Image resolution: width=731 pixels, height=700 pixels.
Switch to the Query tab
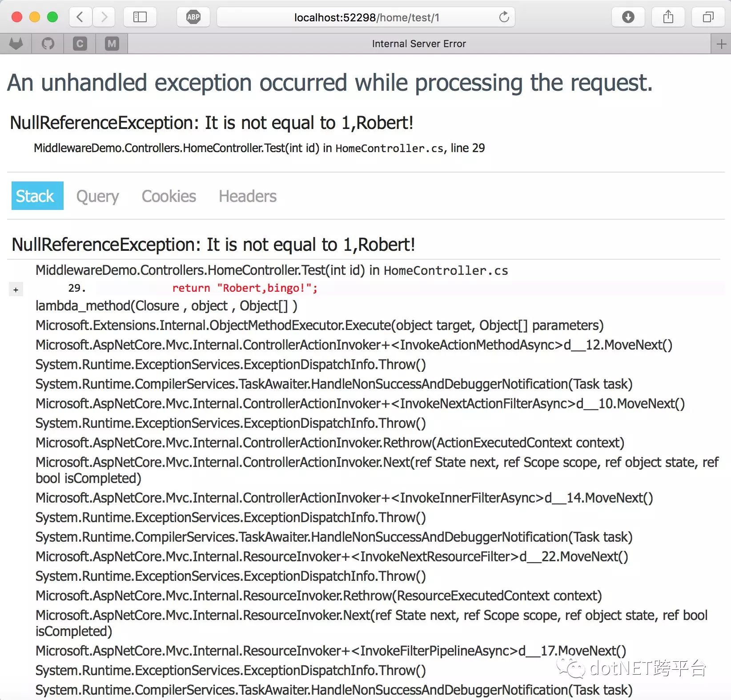pyautogui.click(x=97, y=196)
